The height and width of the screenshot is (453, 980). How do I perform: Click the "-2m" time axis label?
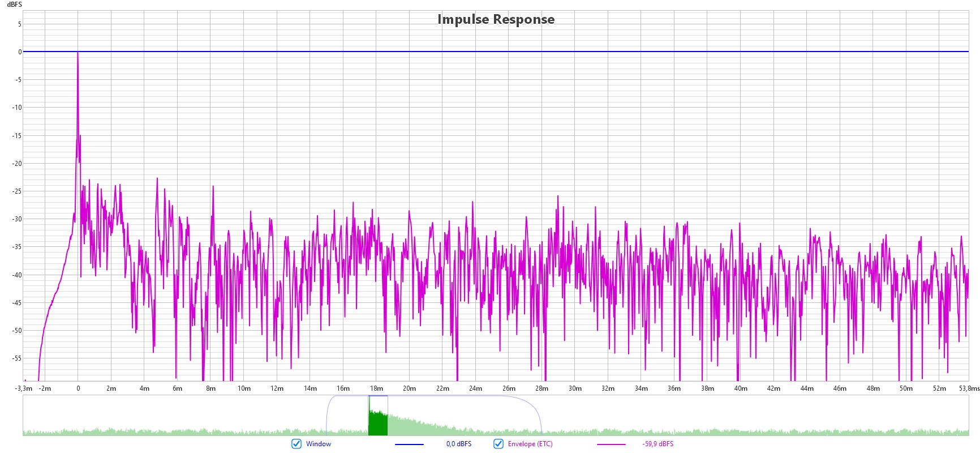point(45,388)
